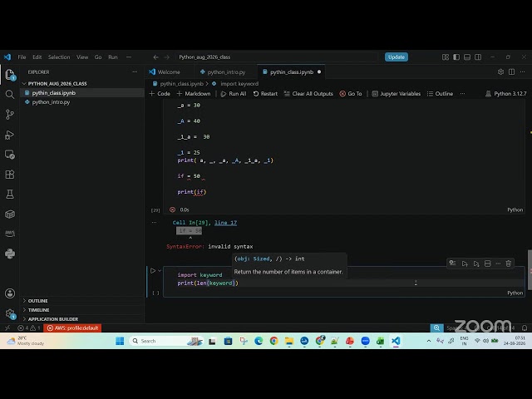This screenshot has height=399, width=532.
Task: Open python_intro.py in Explorer
Action: 51,101
